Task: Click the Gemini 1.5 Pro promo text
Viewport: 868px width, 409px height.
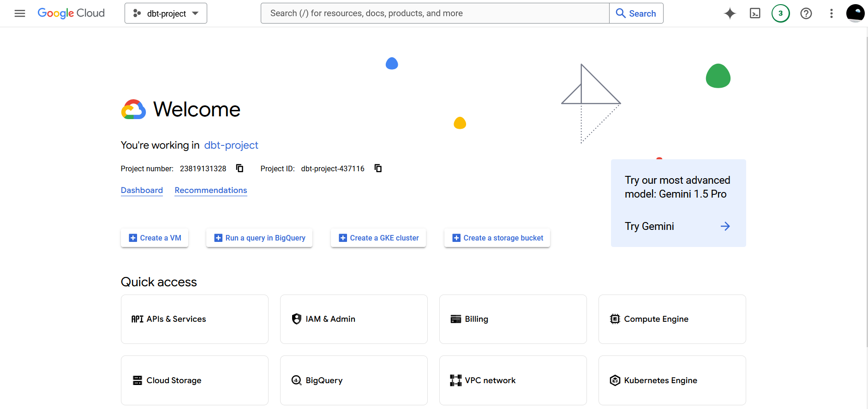Action: pyautogui.click(x=677, y=187)
